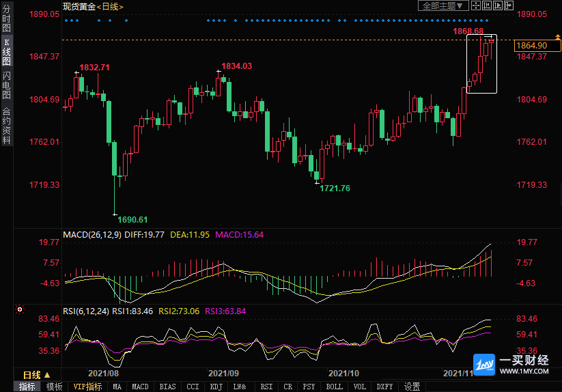
Task: Click the DIFF:19.77 value
Action: (x=144, y=235)
